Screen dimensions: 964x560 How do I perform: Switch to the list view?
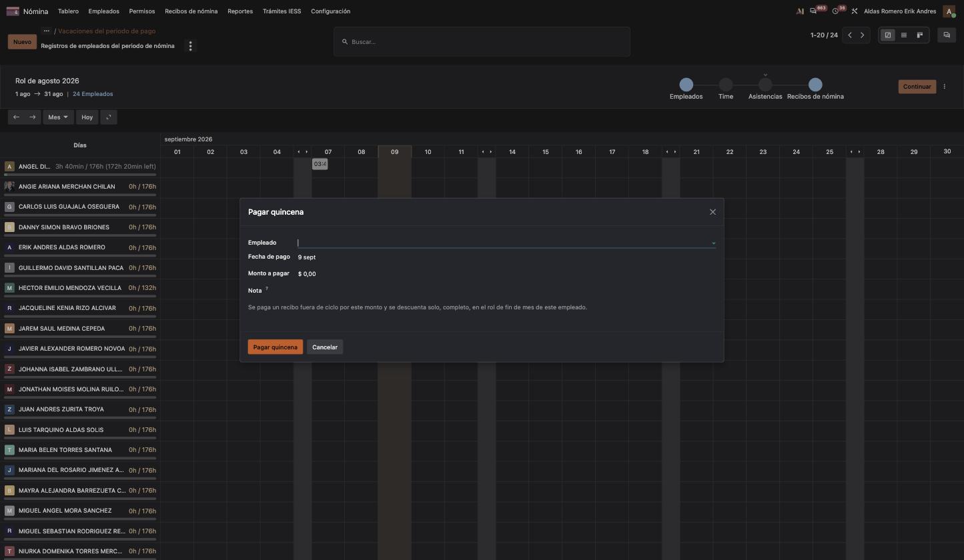tap(904, 35)
